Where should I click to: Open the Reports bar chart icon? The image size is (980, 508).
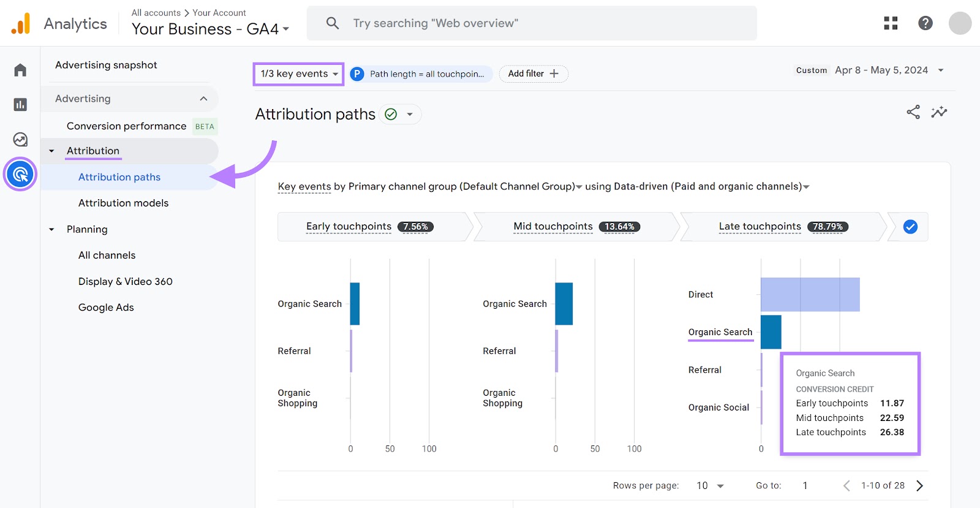click(x=20, y=105)
